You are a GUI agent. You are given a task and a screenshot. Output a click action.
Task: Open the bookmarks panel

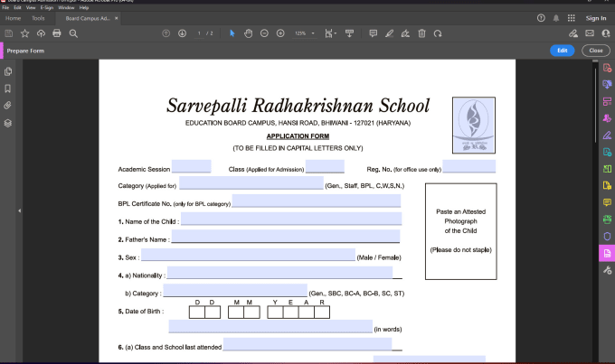8,89
